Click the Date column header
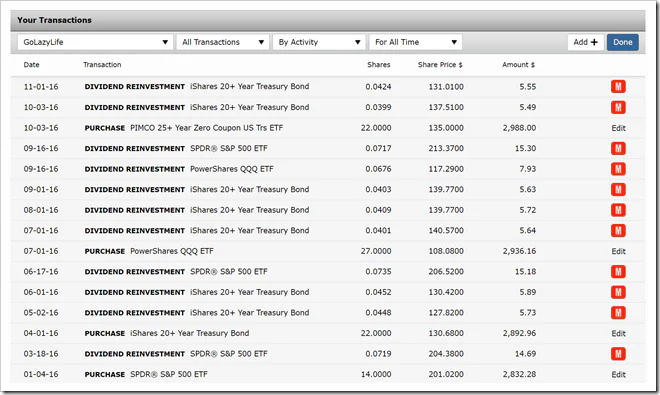The height and width of the screenshot is (395, 660). pyautogui.click(x=32, y=65)
